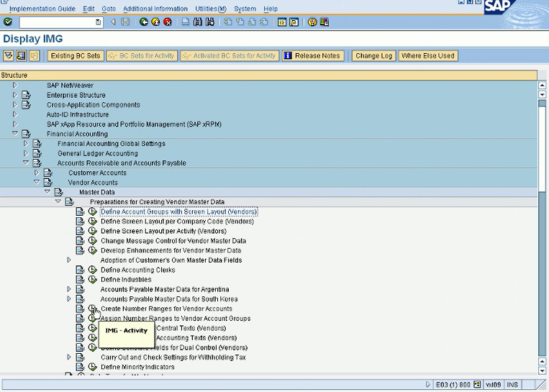Open the Utilities menu
549x392 pixels.
(x=211, y=9)
